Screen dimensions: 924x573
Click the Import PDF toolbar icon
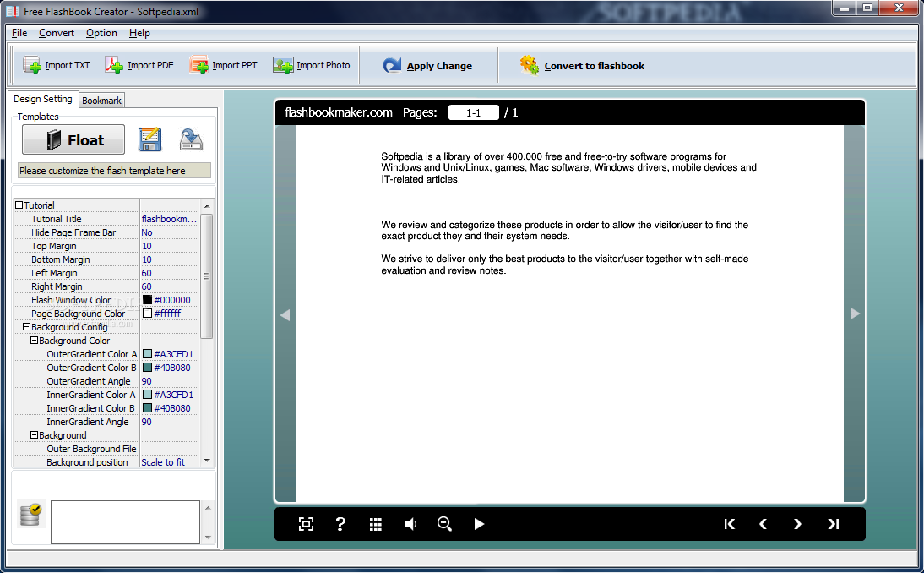point(114,65)
